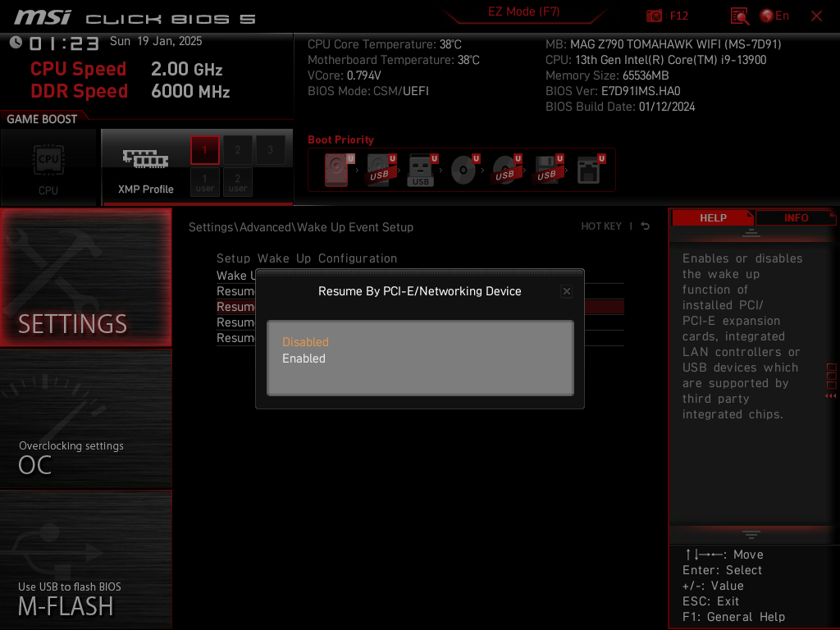This screenshot has width=840, height=630.
Task: Switch to the HELP tab
Action: pyautogui.click(x=713, y=218)
